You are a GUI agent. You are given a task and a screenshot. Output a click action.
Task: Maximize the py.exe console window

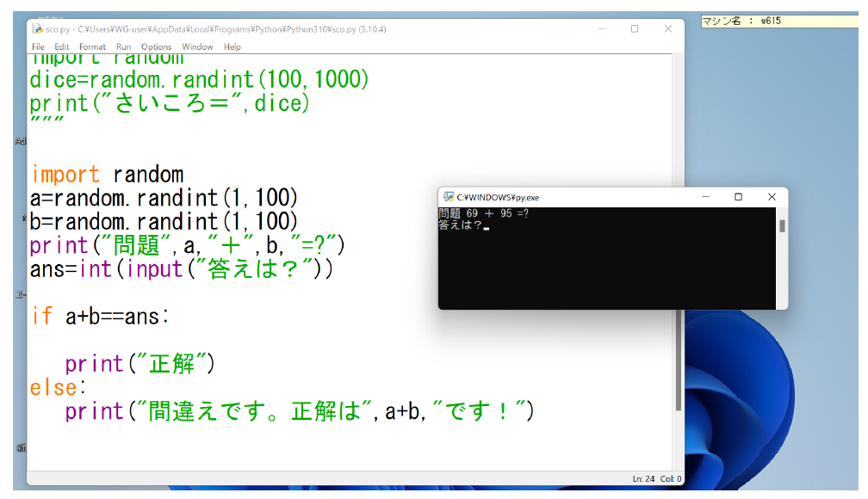[738, 197]
